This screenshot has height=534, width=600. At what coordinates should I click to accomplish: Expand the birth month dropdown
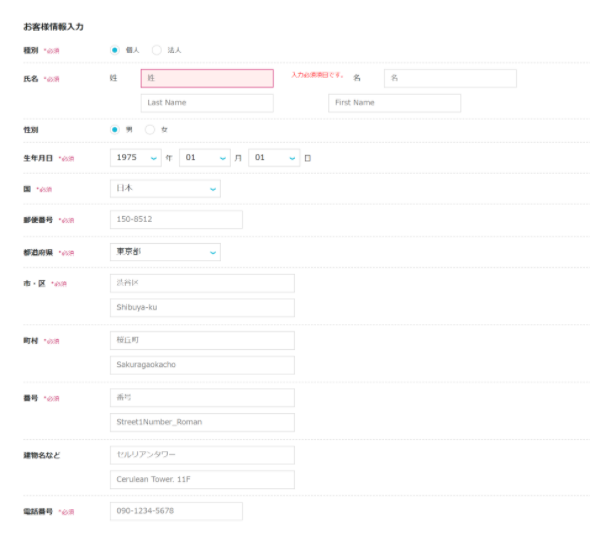coord(205,158)
